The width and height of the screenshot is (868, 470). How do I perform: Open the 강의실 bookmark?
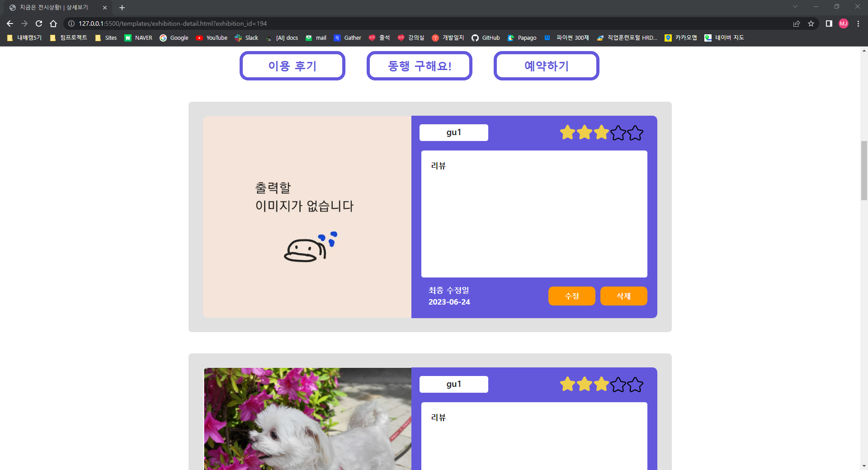click(410, 38)
